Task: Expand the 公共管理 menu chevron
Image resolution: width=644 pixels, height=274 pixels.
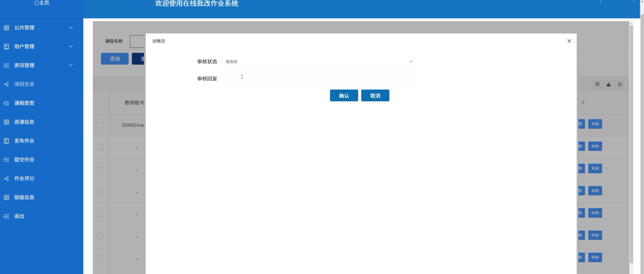Action: click(x=71, y=27)
